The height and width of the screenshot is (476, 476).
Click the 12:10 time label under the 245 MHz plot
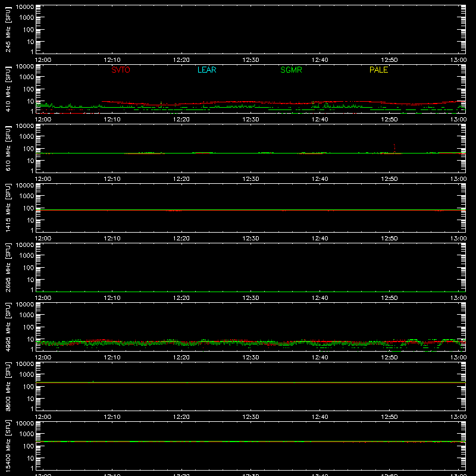pyautogui.click(x=112, y=60)
